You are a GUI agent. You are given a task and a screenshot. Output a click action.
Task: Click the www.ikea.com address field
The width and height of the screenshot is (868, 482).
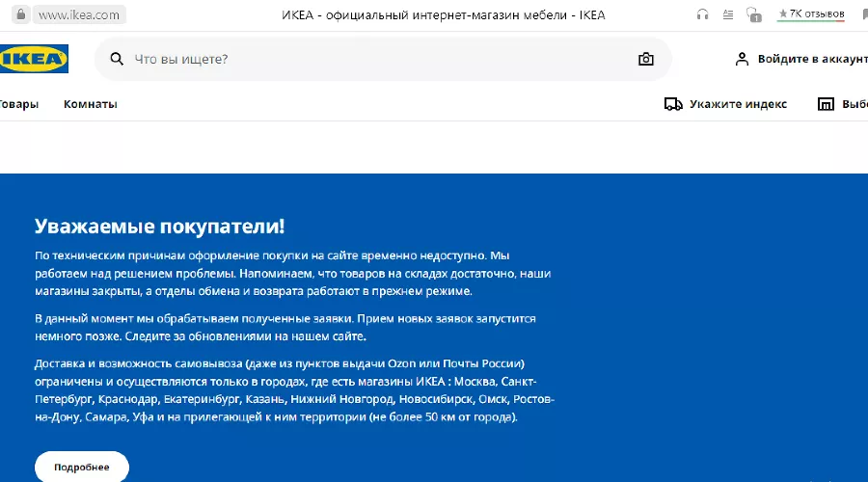pos(79,14)
